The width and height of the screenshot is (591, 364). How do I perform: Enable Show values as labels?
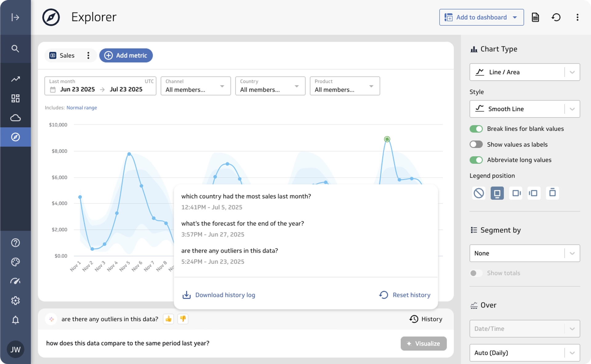476,144
